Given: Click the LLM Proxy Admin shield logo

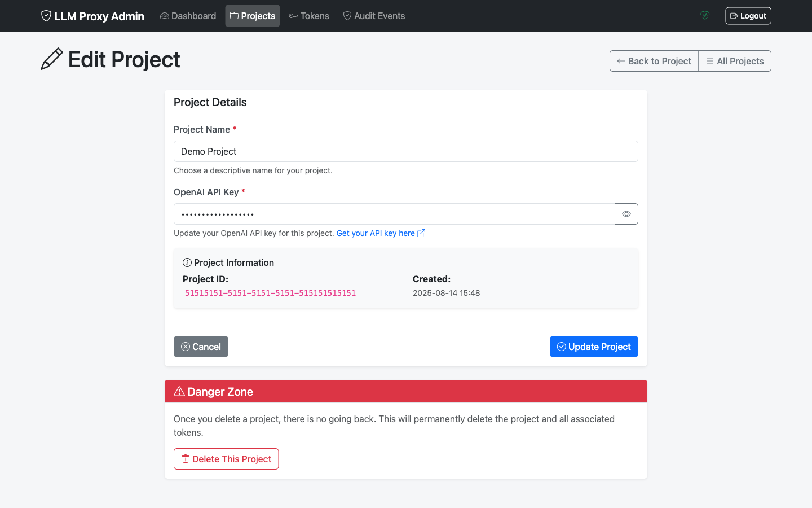Looking at the screenshot, I should pos(46,15).
